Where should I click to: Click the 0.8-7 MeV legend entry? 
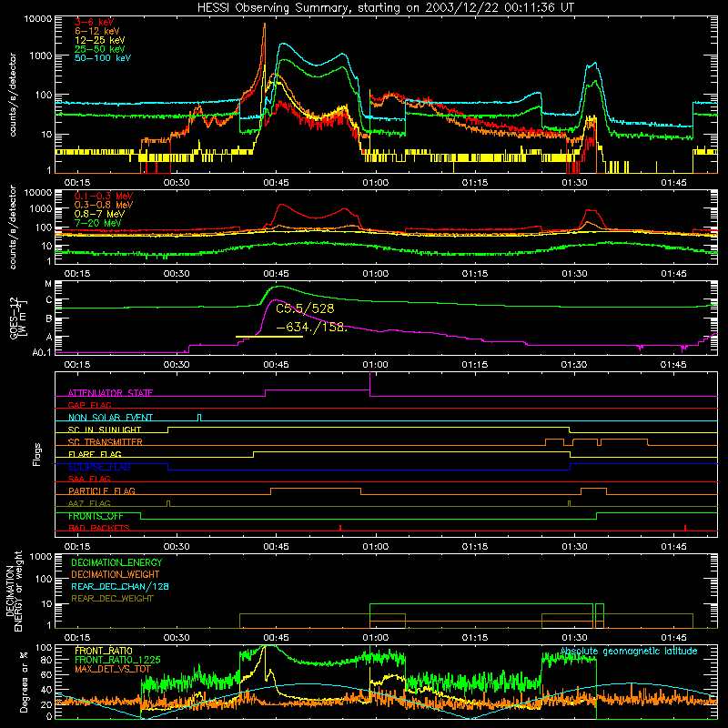[x=99, y=214]
